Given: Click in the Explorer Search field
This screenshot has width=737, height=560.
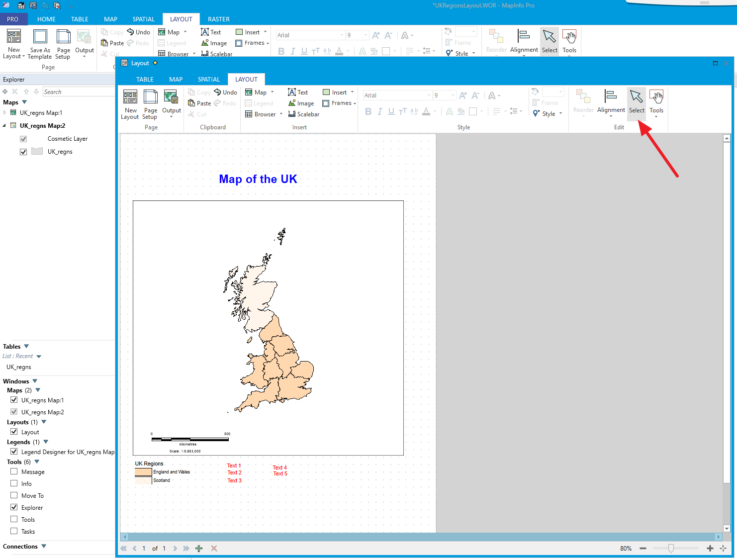Looking at the screenshot, I should (x=79, y=92).
